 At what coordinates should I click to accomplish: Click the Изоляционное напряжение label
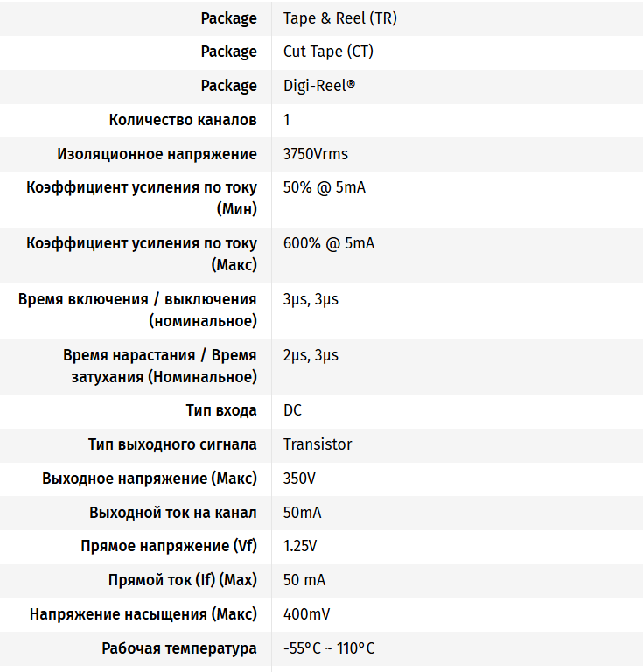[x=157, y=154]
